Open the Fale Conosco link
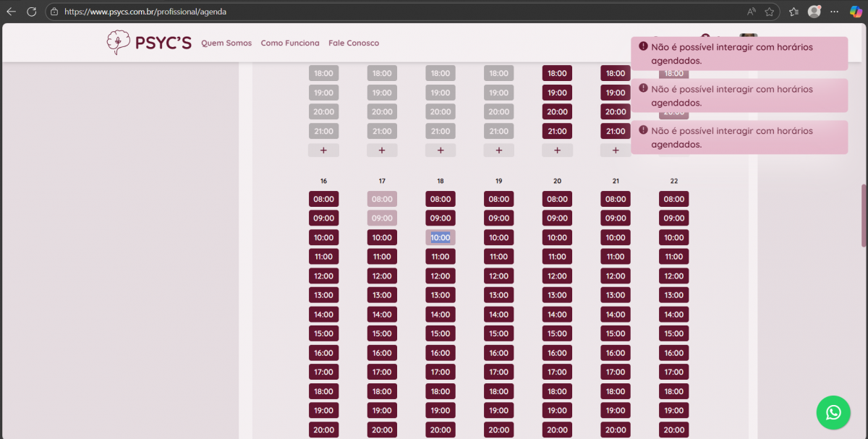Viewport: 868px width, 439px height. [354, 43]
